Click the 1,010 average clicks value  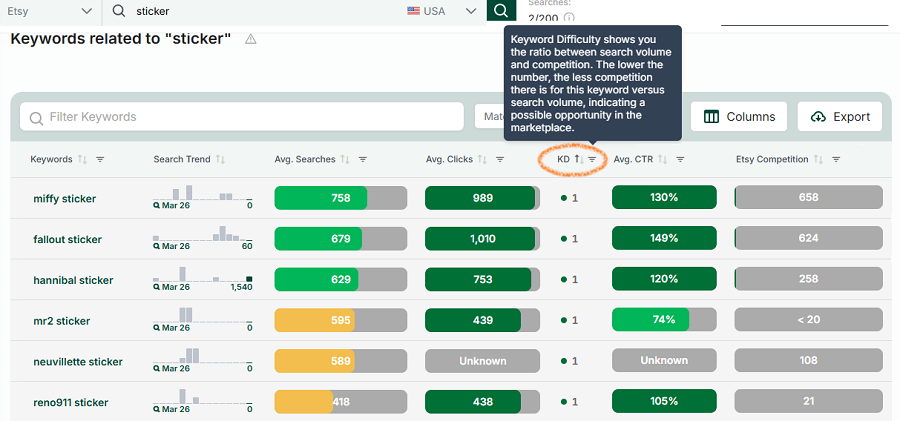483,238
